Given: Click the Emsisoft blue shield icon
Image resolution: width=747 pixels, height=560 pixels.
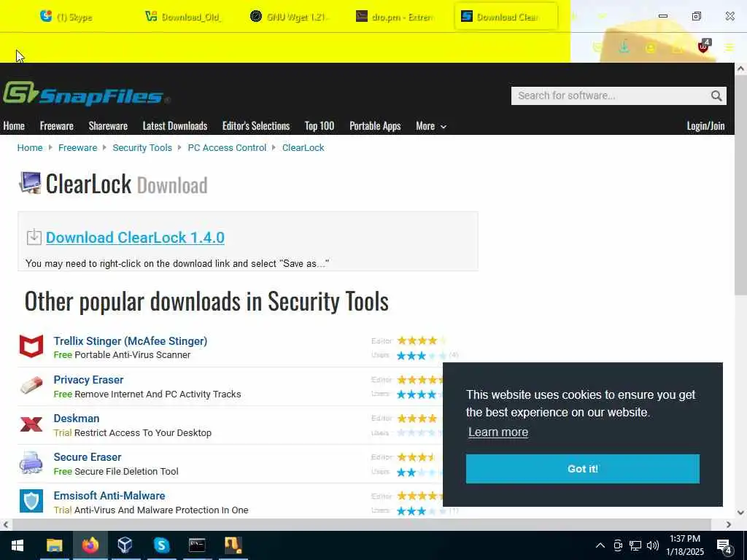Looking at the screenshot, I should 31,501.
